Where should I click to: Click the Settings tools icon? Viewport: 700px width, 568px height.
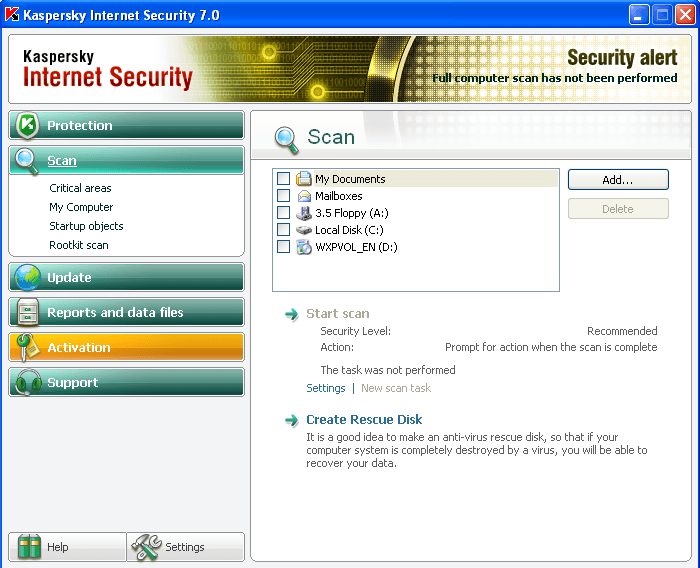pyautogui.click(x=146, y=547)
